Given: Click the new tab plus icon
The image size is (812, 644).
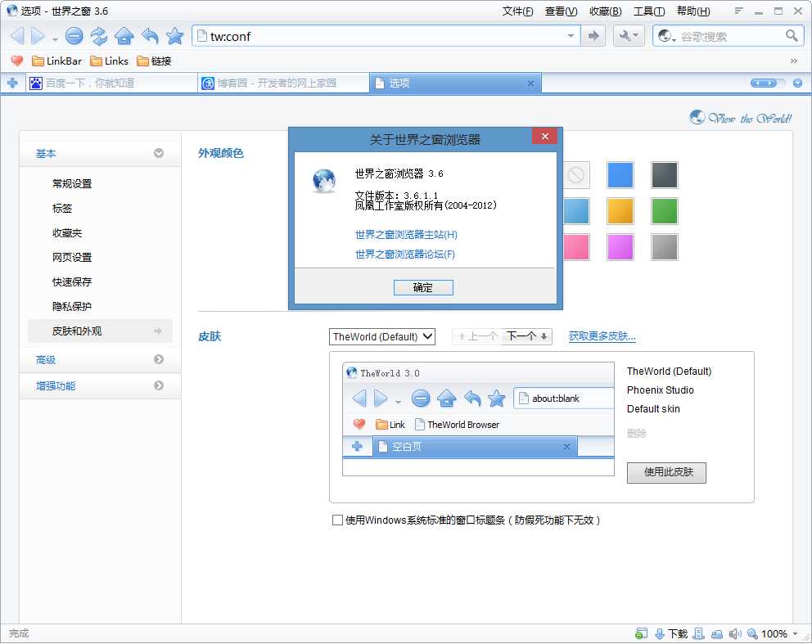Looking at the screenshot, I should [13, 83].
